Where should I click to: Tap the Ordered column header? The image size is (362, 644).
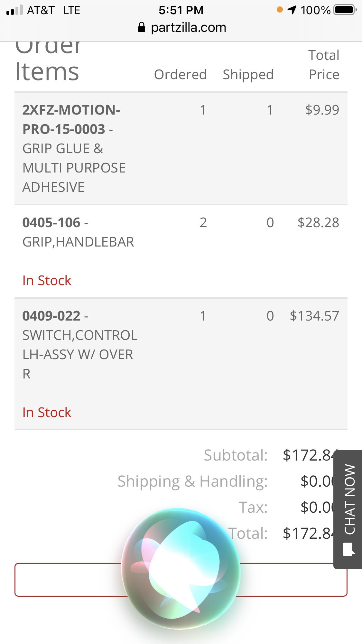click(x=180, y=74)
